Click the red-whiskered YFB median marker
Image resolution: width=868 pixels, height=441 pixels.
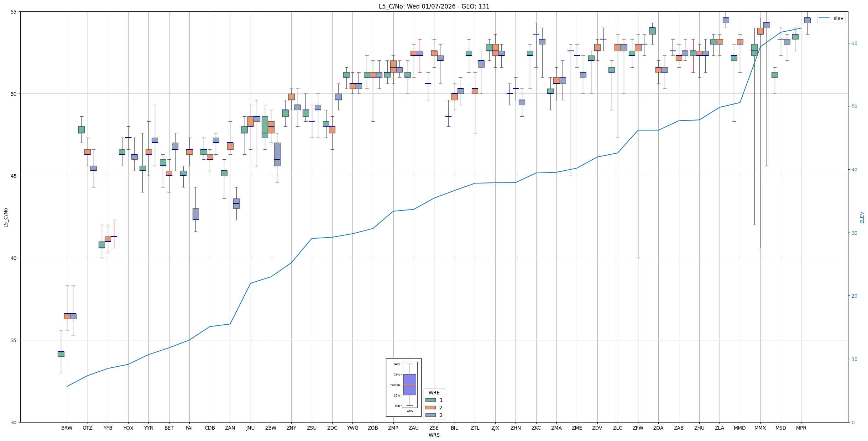coord(114,237)
